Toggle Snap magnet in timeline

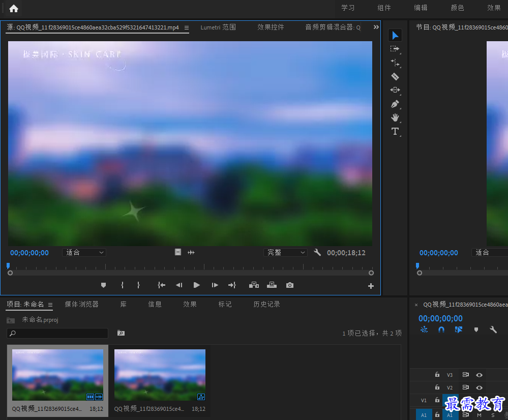click(441, 330)
